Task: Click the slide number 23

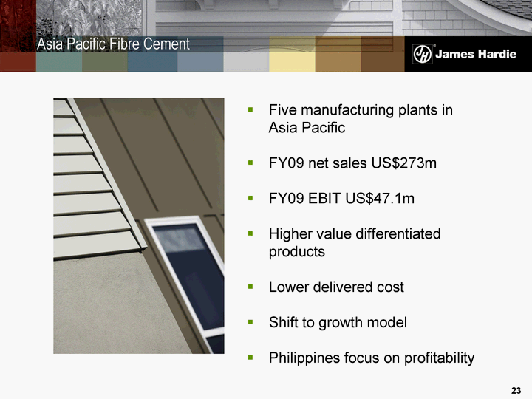Action: [516, 389]
